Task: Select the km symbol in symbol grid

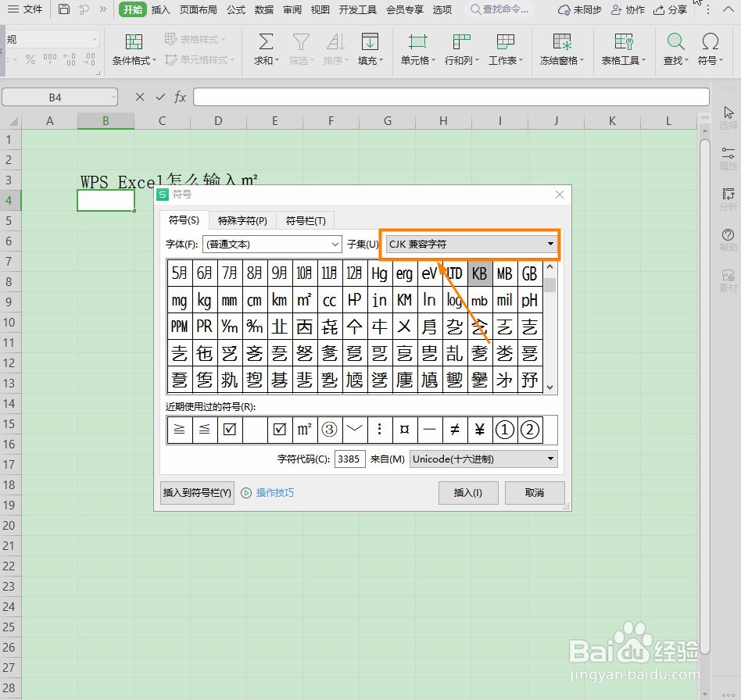Action: (279, 300)
